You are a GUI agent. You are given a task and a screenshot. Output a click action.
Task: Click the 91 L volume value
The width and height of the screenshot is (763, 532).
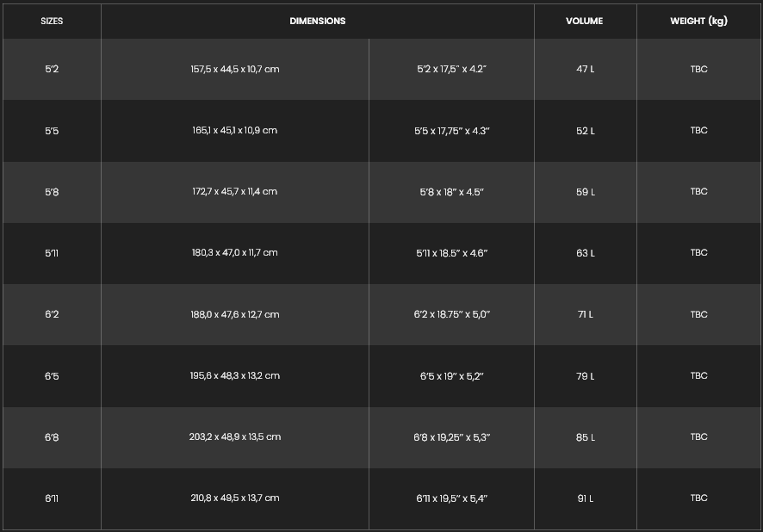click(x=585, y=498)
